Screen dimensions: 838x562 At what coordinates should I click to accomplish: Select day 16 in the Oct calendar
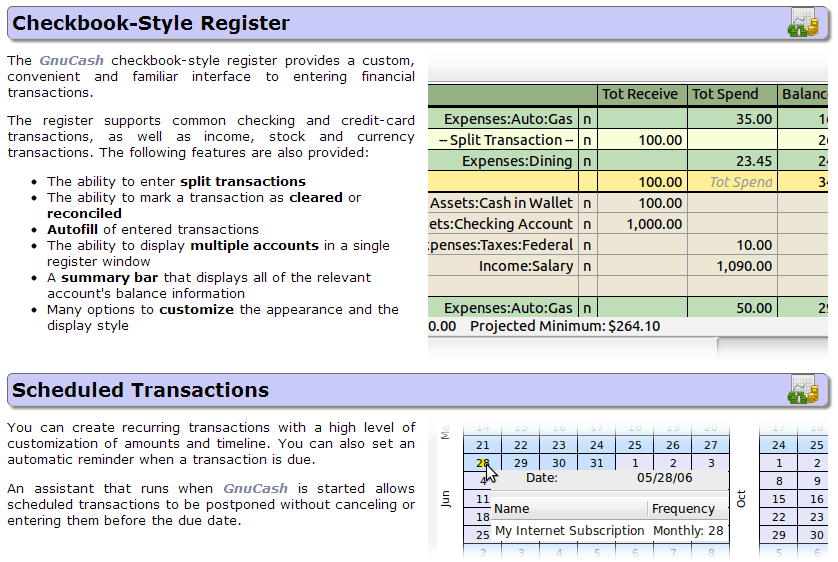pyautogui.click(x=816, y=499)
